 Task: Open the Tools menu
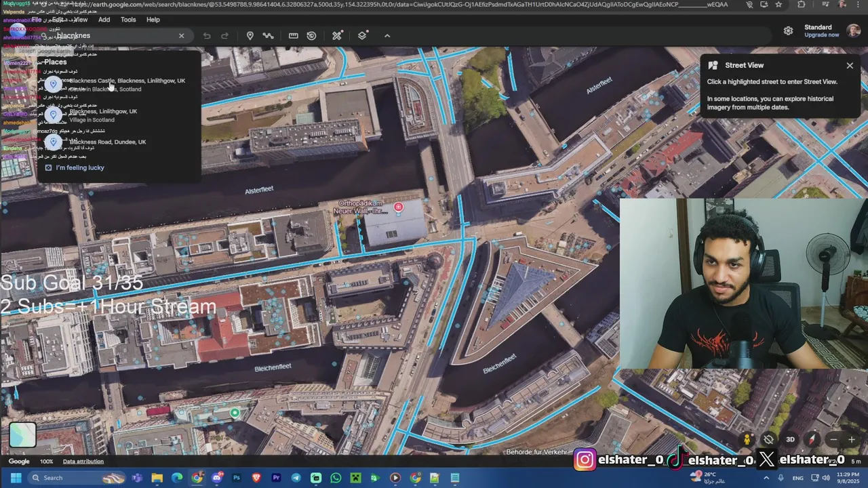coord(128,20)
